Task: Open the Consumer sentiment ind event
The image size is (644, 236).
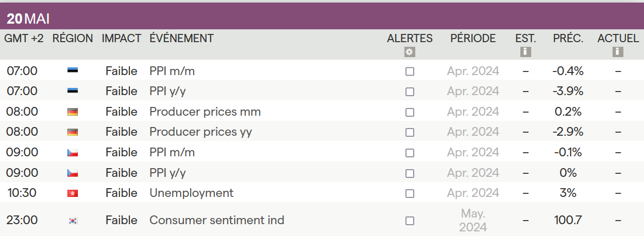Action: point(216,220)
